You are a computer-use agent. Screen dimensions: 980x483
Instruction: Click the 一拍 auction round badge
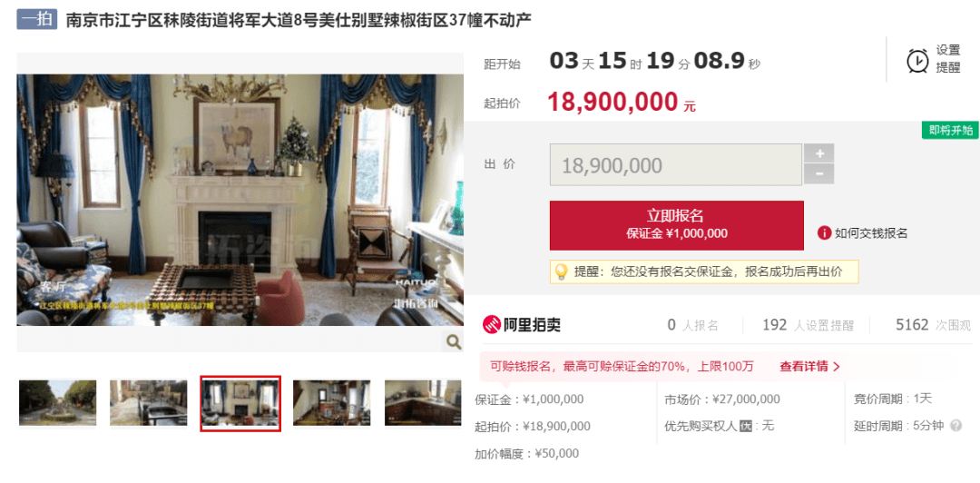[x=37, y=19]
